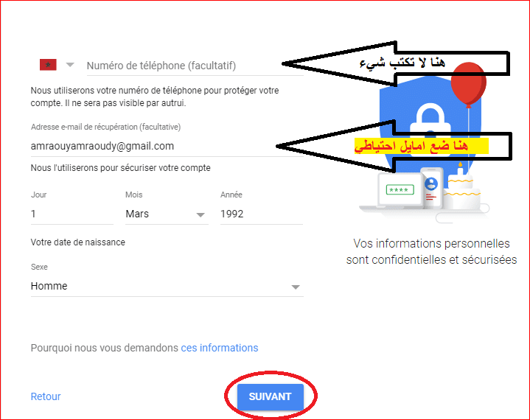Focus the Numéro de téléphone field
The image size is (530, 420).
[195, 66]
